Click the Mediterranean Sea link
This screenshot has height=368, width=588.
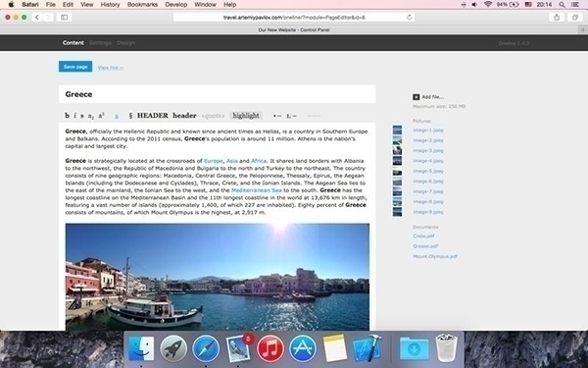point(257,190)
